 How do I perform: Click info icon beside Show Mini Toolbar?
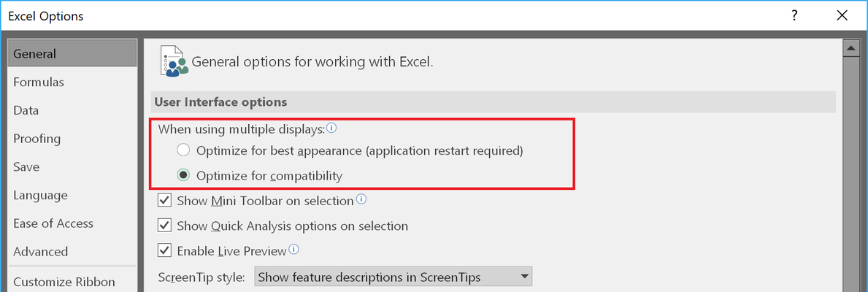[361, 199]
